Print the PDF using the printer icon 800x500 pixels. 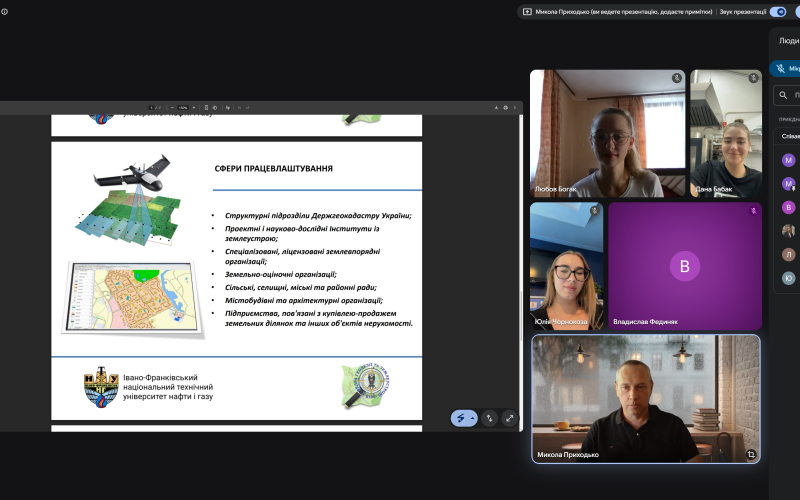506,108
